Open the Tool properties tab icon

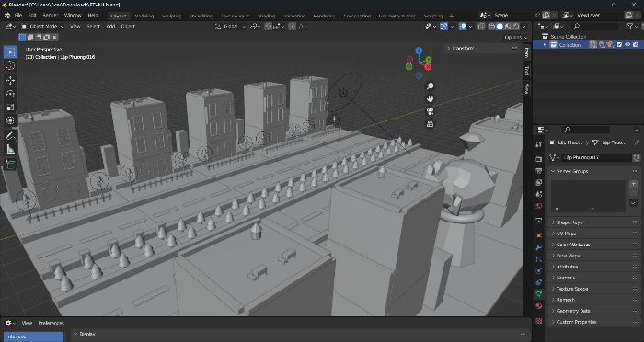pos(539,144)
